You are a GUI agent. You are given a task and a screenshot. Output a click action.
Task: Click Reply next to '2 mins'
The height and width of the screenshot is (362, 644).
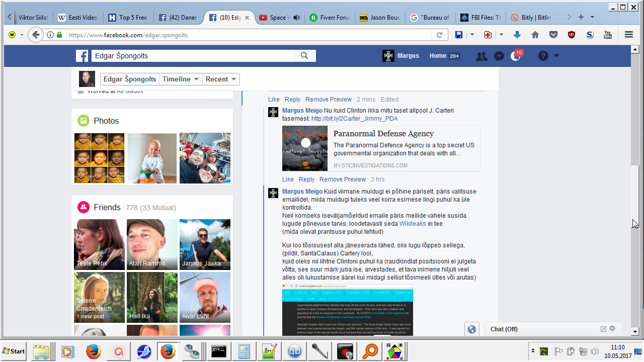(292, 100)
